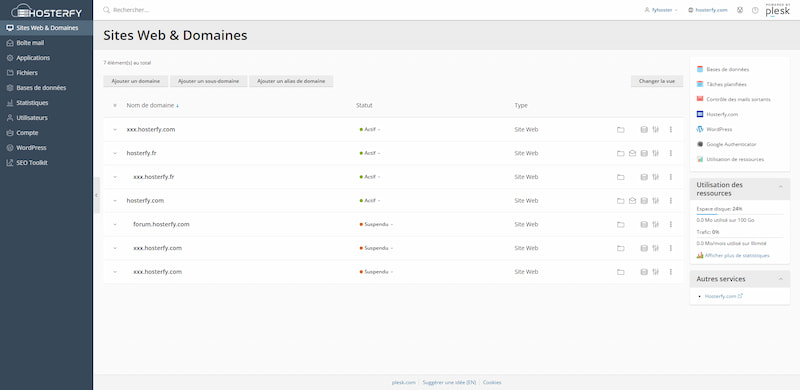Image resolution: width=800 pixels, height=390 pixels.
Task: Click Changer la vue button
Action: click(657, 81)
